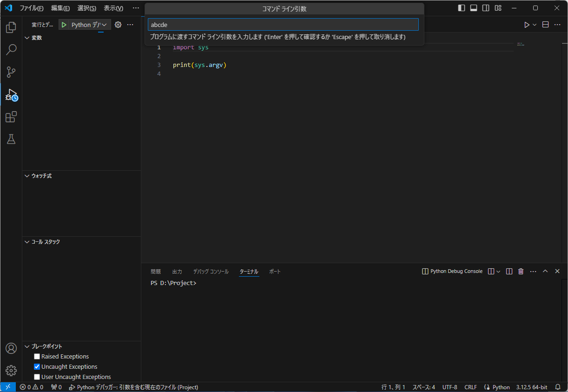Image resolution: width=568 pixels, height=392 pixels.
Task: Start debugging with the green play button
Action: point(64,25)
